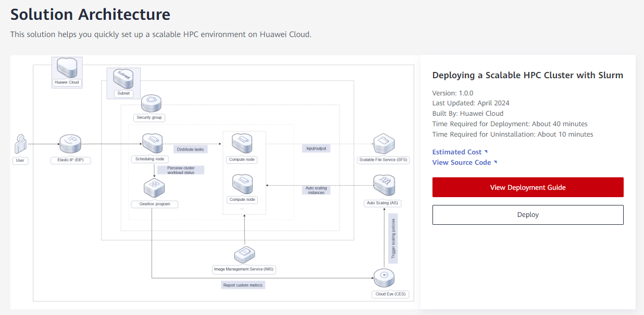644x315 pixels.
Task: Click the Distribute tasks label
Action: pos(191,149)
